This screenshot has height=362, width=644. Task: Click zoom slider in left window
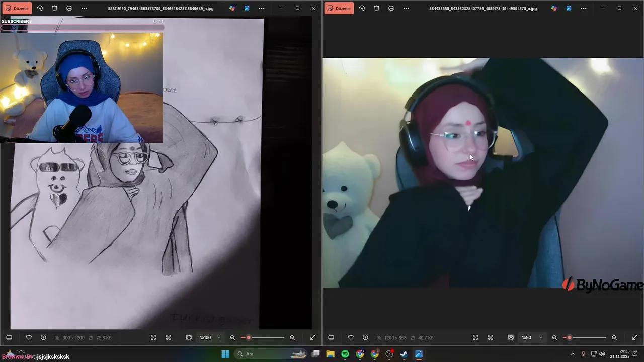[x=263, y=337]
